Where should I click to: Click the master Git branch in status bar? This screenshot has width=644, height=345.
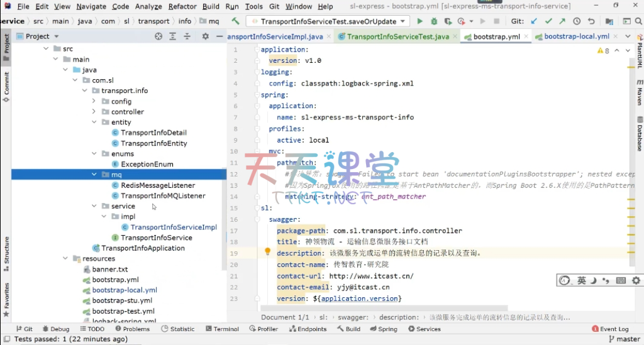[624, 339]
